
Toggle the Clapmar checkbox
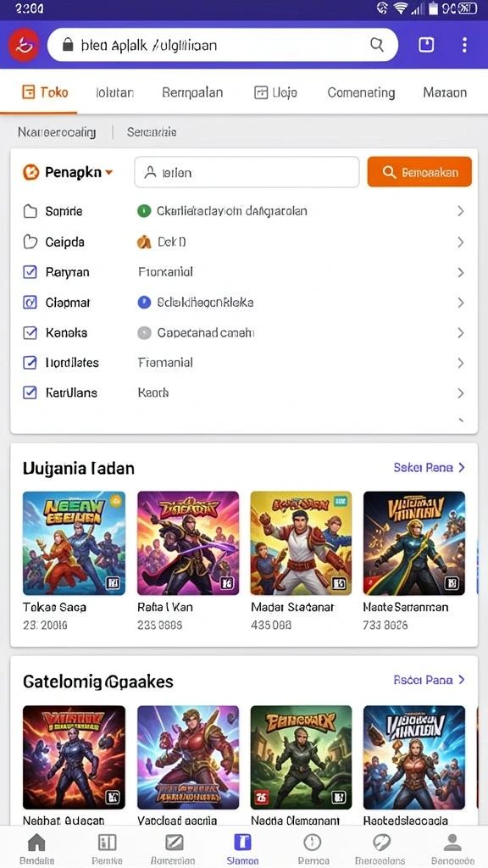pos(30,303)
